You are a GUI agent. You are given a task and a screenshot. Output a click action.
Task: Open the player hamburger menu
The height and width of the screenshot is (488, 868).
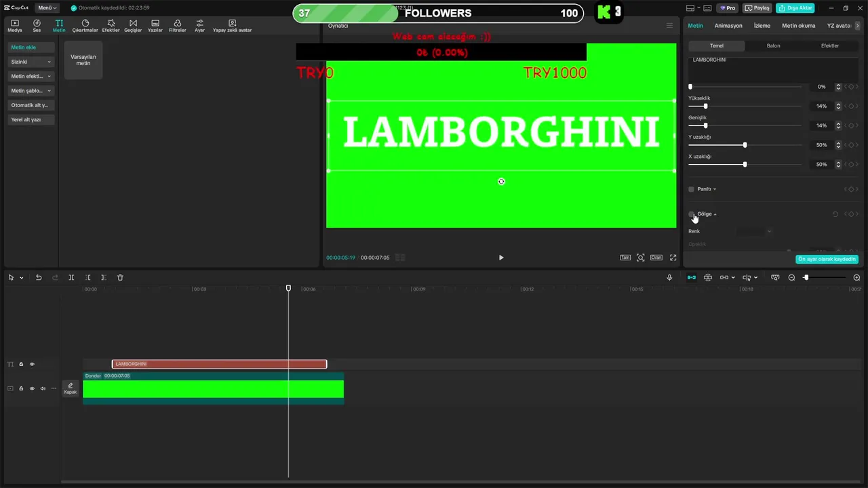coord(669,26)
